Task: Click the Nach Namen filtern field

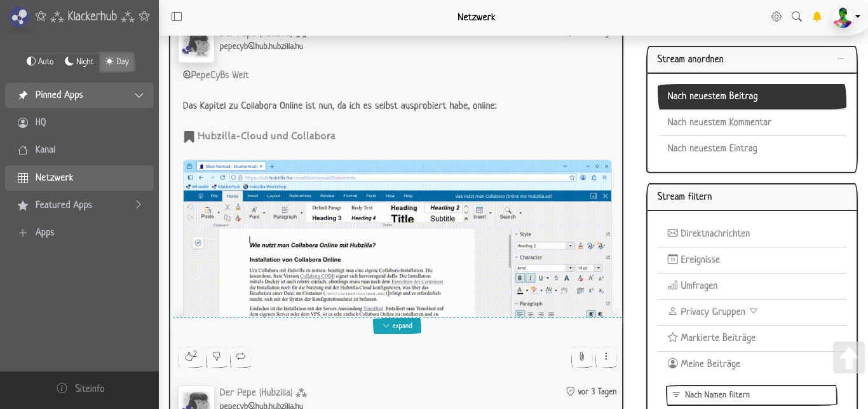Action: 751,395
